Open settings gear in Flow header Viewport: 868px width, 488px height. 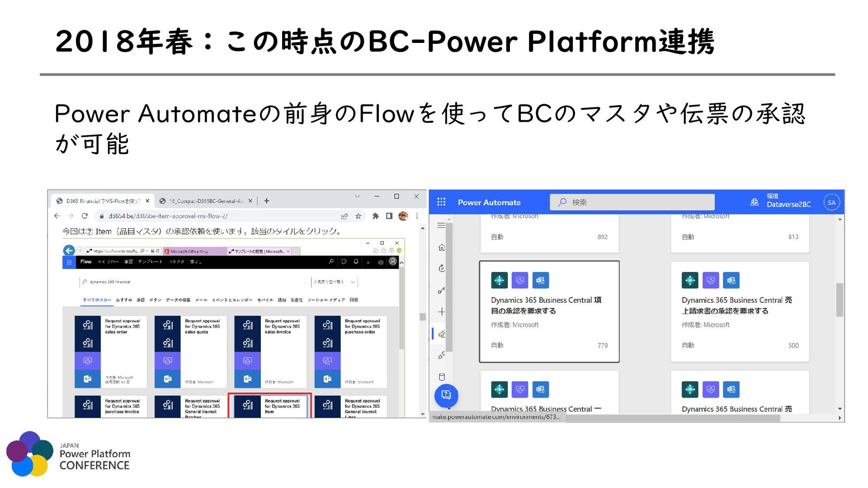tap(381, 262)
